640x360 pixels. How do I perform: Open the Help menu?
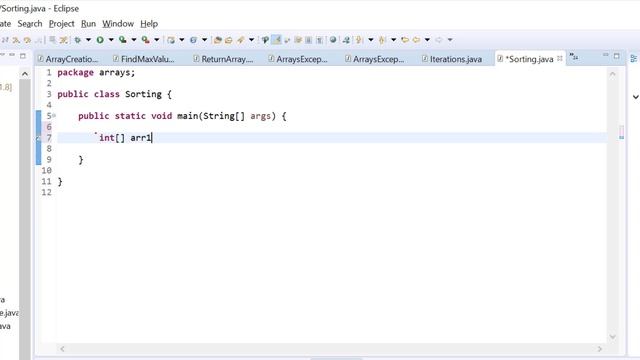149,24
